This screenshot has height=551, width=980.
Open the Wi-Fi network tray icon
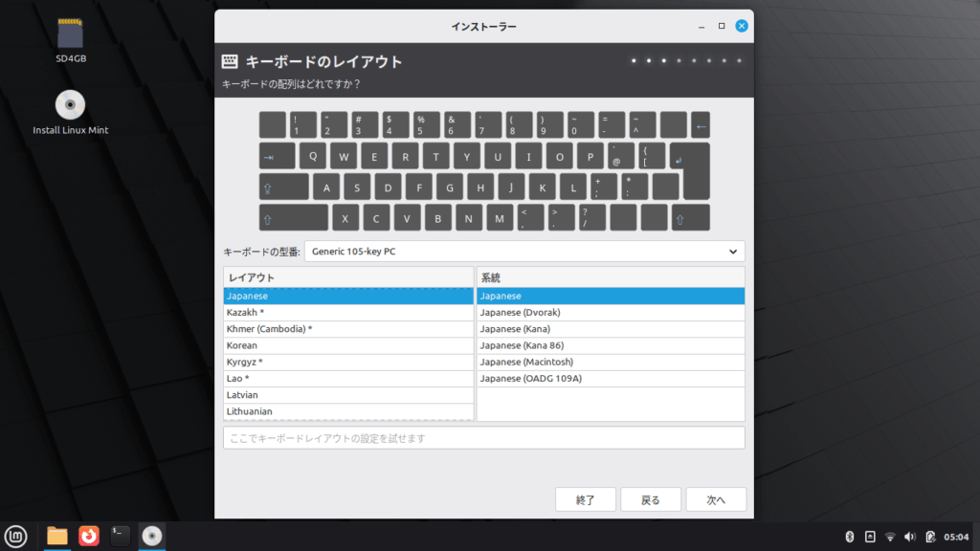point(890,537)
